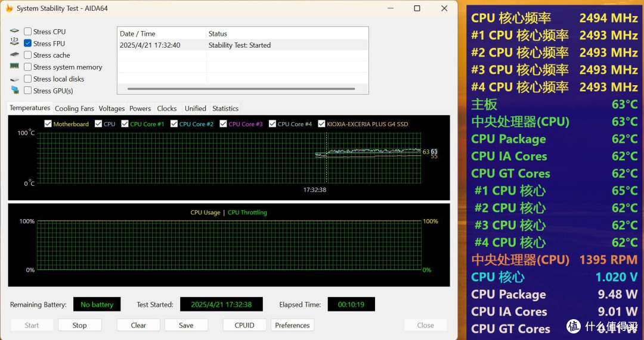This screenshot has height=340, width=644.
Task: Click the disk drive icon beside Stress local disks
Action: pos(15,79)
